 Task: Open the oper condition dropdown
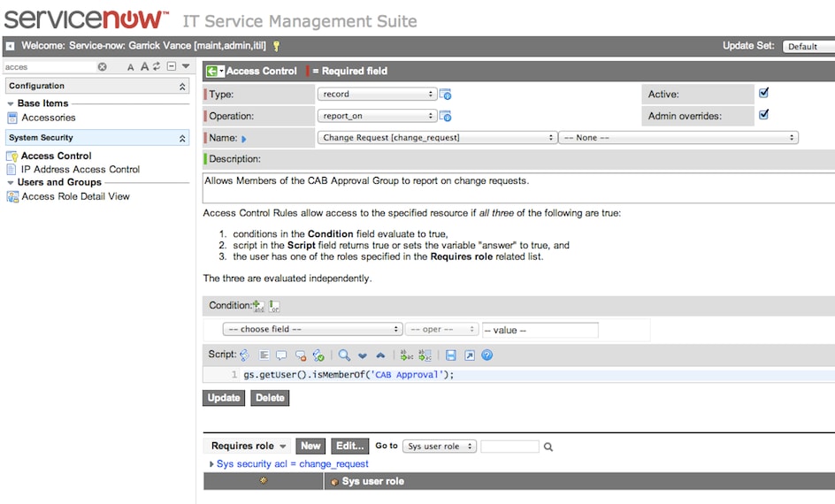tap(442, 330)
